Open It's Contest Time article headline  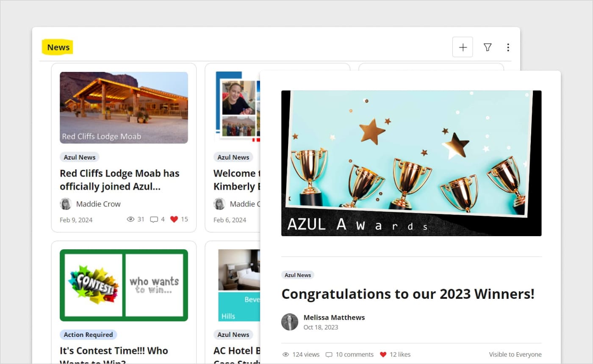(x=114, y=356)
